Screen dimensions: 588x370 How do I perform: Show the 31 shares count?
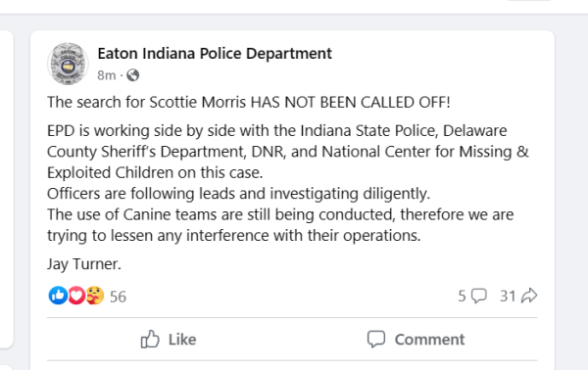pos(508,297)
